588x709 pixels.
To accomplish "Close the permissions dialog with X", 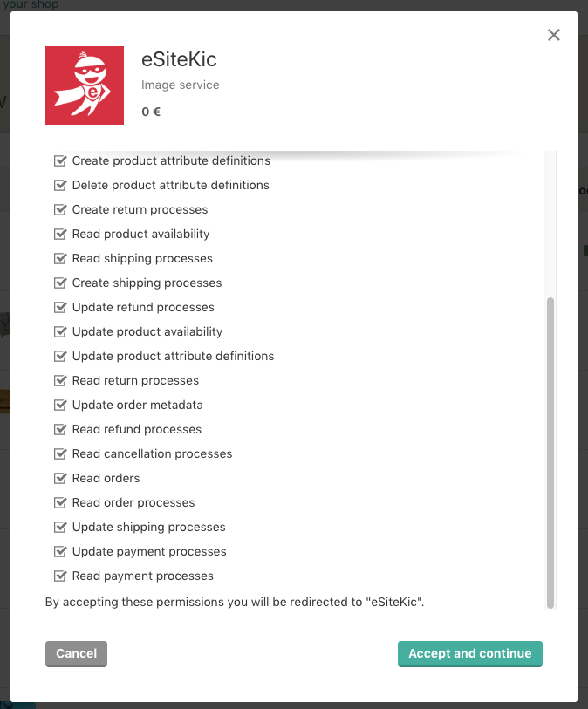I will (553, 35).
